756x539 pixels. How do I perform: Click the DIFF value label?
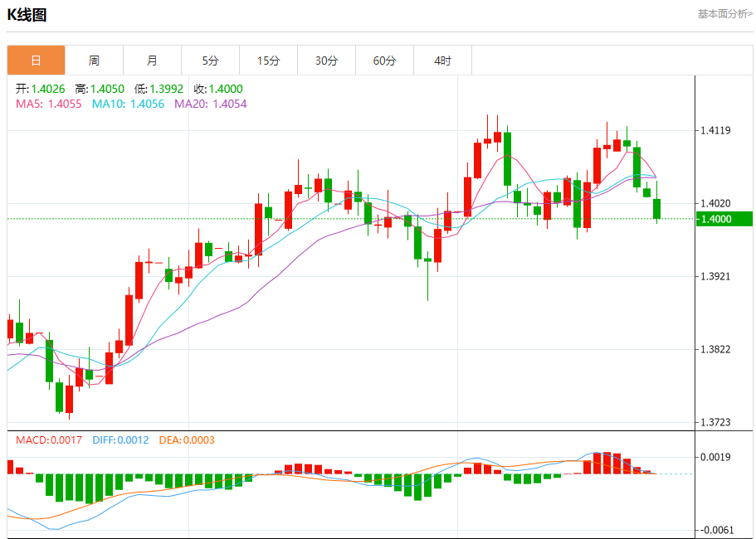[121, 440]
